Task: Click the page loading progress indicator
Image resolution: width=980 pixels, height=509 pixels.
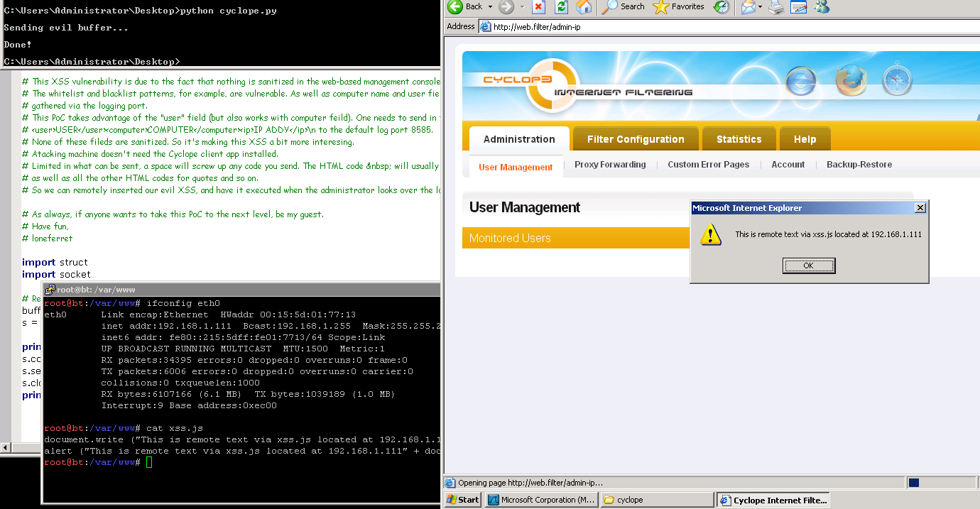Action: point(914,483)
